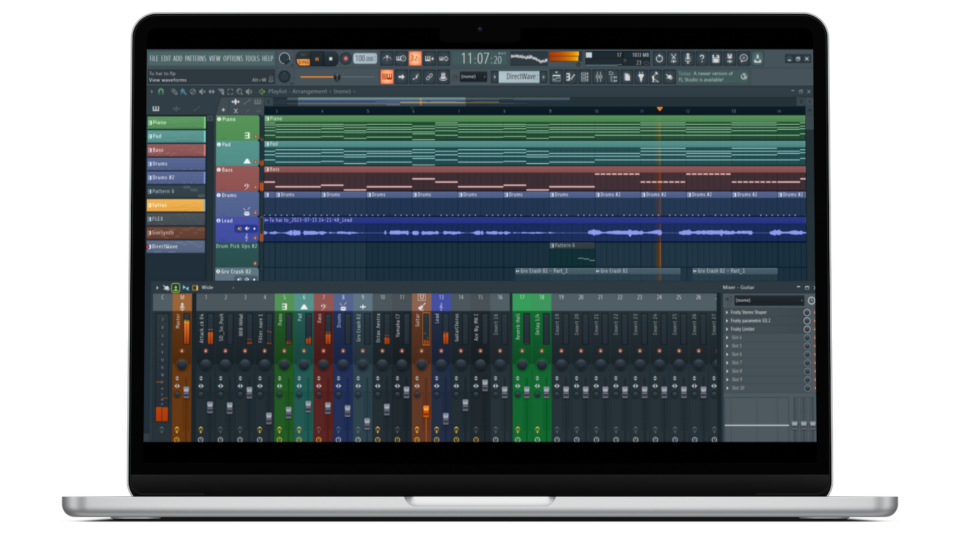Expand Fruity Stereo Shaper slot menu arrow
960x540 pixels.
pyautogui.click(x=728, y=312)
